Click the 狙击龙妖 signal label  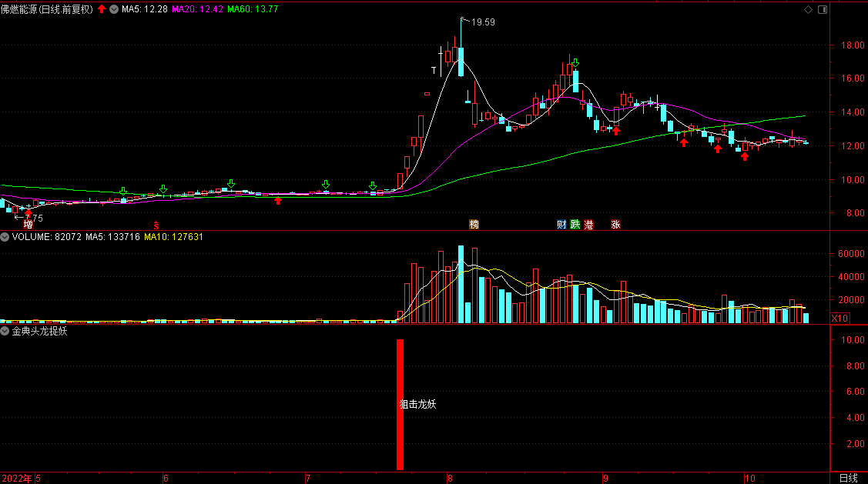tap(418, 404)
